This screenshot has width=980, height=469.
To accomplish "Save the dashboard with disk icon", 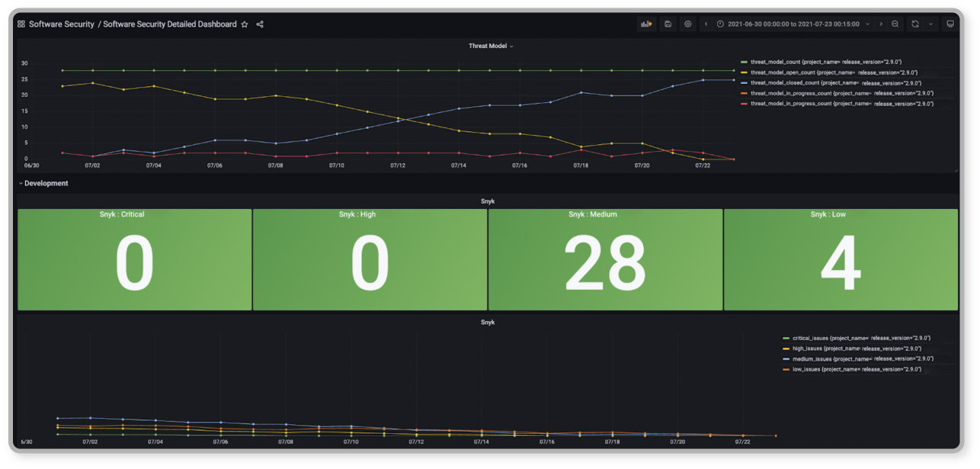I will pos(668,24).
